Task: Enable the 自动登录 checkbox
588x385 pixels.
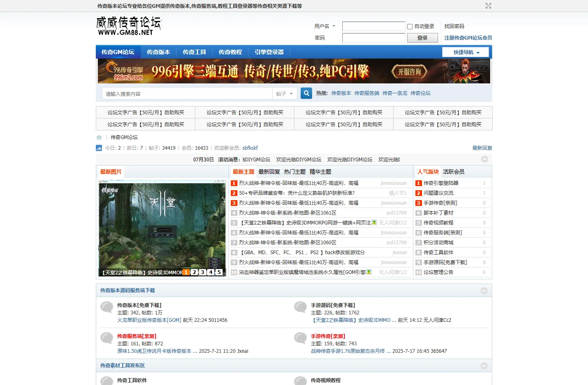Action: click(410, 26)
